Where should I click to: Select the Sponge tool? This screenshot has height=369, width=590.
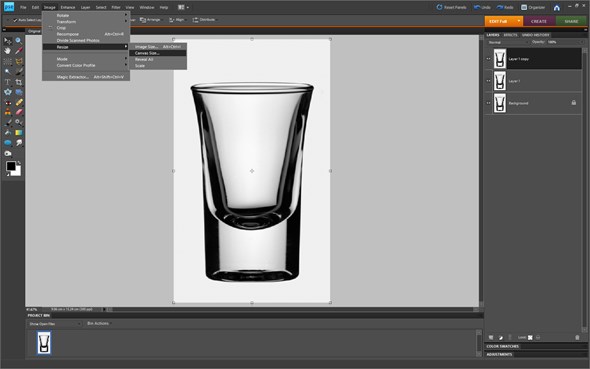(8, 153)
